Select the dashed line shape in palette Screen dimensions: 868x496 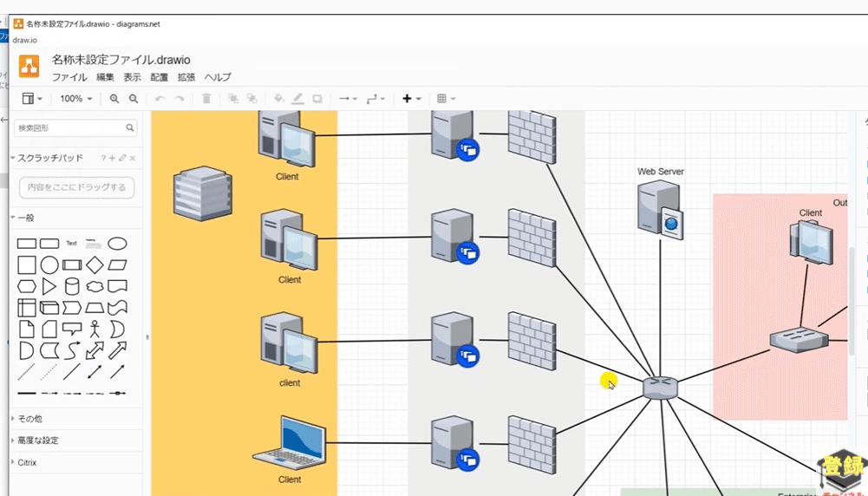coord(27,371)
